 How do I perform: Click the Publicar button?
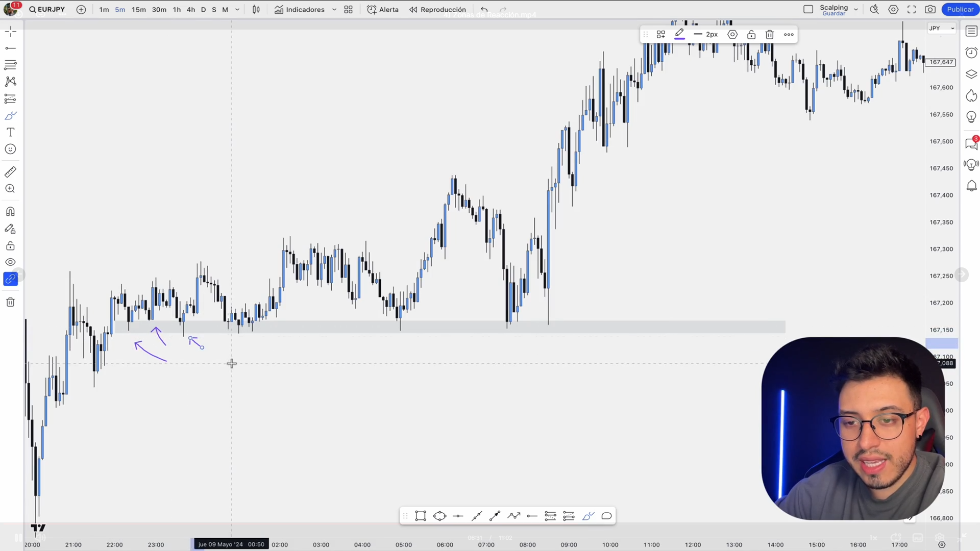(960, 9)
